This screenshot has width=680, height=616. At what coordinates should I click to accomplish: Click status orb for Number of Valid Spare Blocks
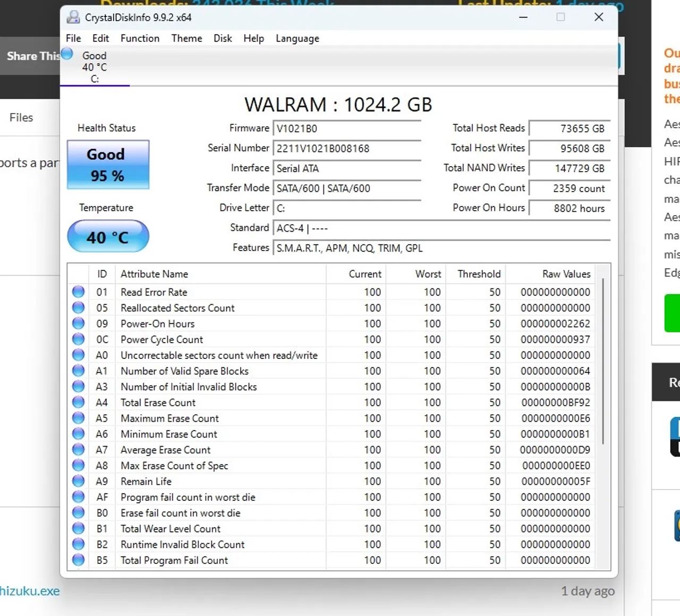point(78,371)
